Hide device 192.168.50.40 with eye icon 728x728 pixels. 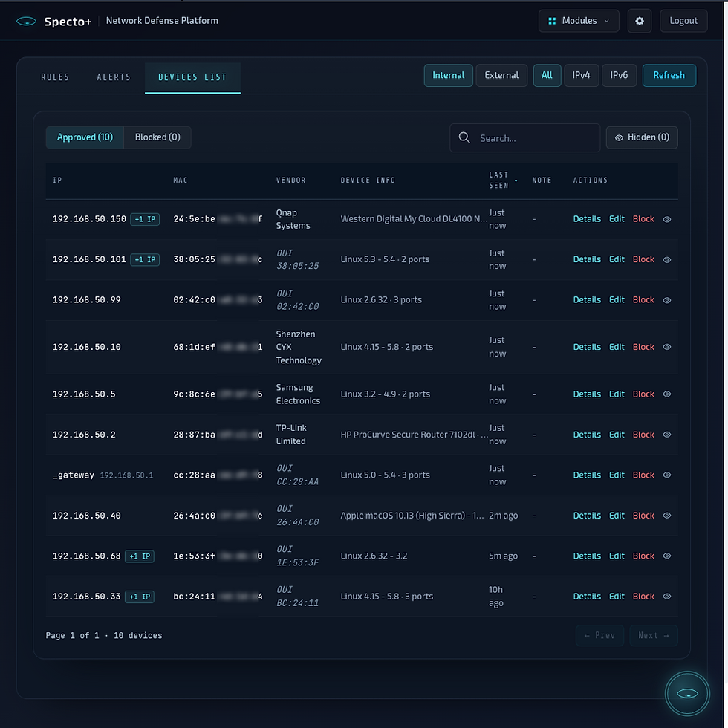point(667,516)
